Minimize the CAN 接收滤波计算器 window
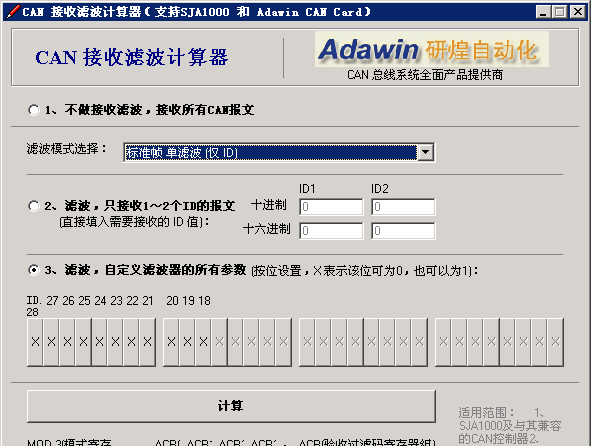 tap(543, 12)
